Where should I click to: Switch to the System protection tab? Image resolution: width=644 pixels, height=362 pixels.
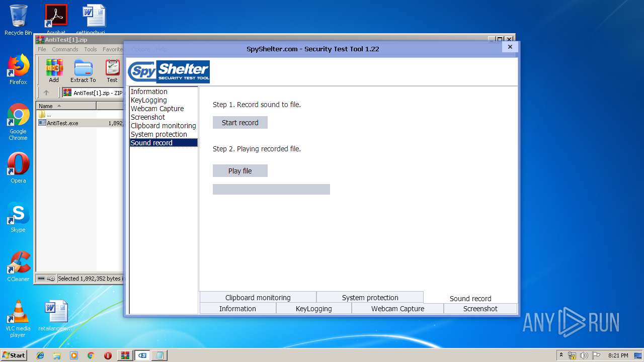click(x=370, y=298)
